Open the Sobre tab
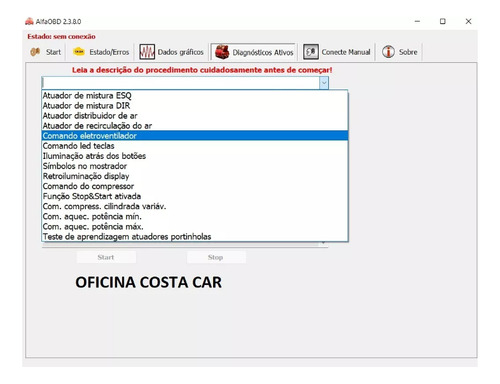 pos(400,52)
